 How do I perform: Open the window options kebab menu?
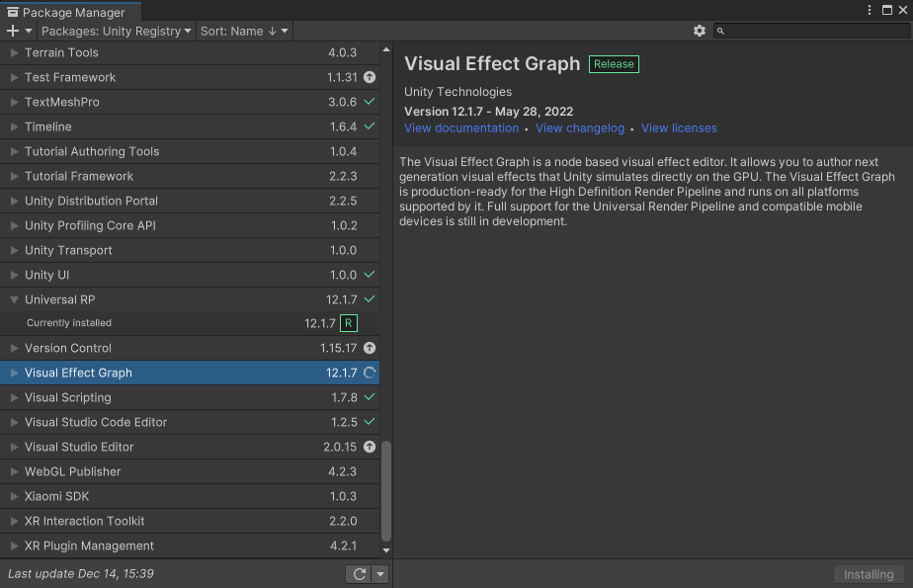pyautogui.click(x=870, y=10)
